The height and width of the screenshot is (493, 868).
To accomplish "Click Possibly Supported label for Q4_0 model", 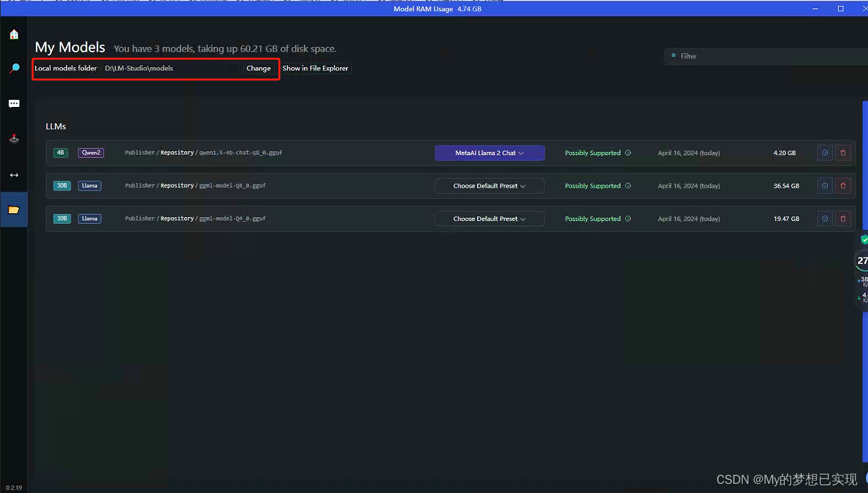I will 593,219.
